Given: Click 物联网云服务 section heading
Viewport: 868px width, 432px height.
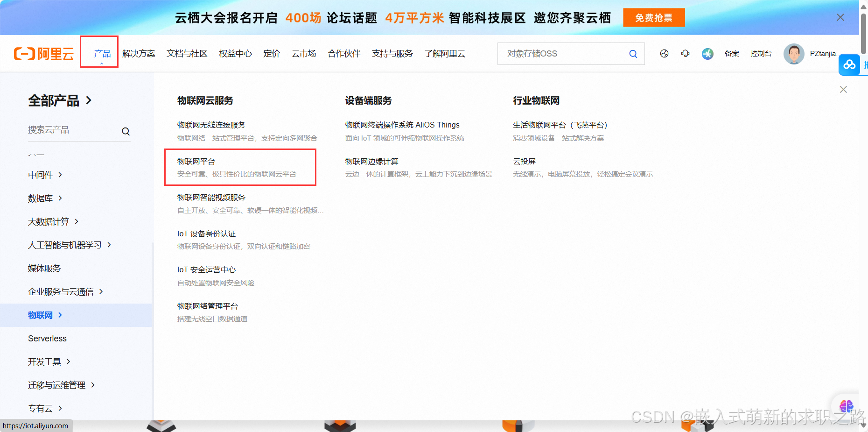Looking at the screenshot, I should coord(205,100).
